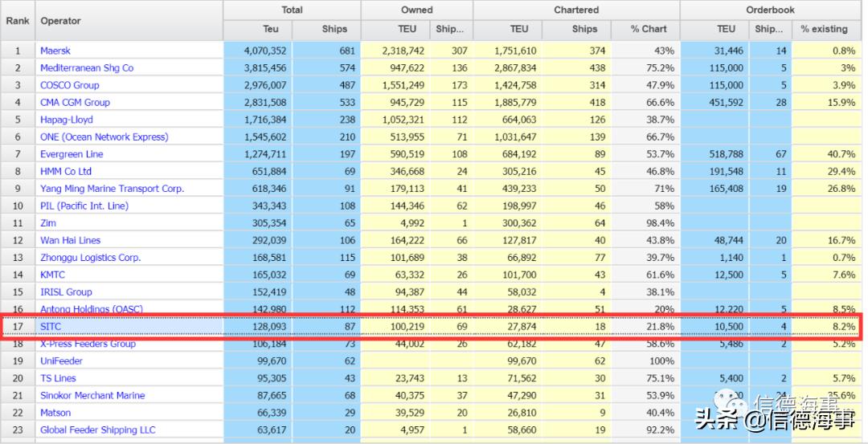Click Global Feeder Shipping LLC link

(x=98, y=430)
